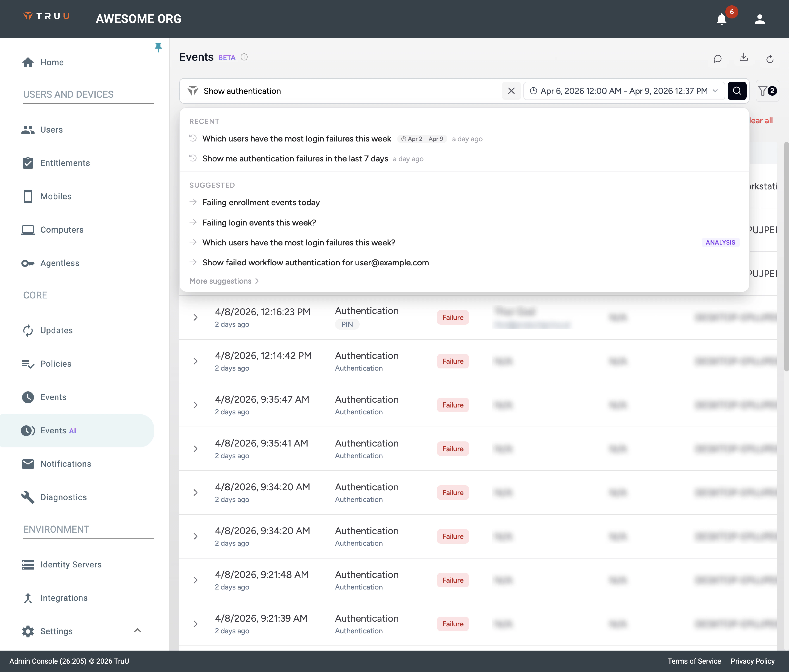Open the filter icon with 2 badge

(767, 91)
